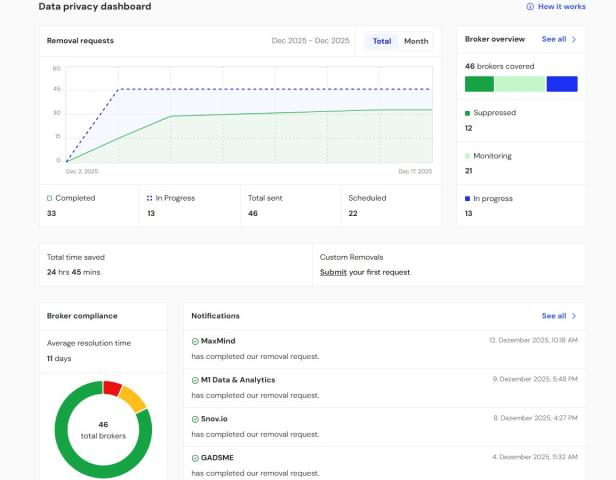Open the GADSME notification

pyautogui.click(x=384, y=465)
